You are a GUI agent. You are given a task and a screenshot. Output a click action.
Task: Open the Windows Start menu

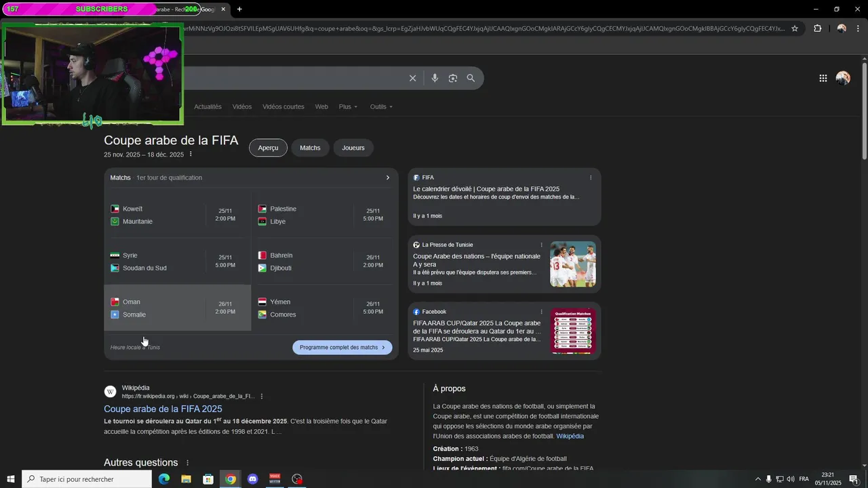tap(11, 479)
